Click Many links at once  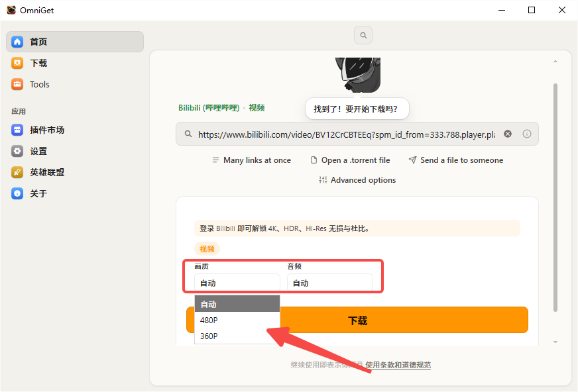click(251, 160)
